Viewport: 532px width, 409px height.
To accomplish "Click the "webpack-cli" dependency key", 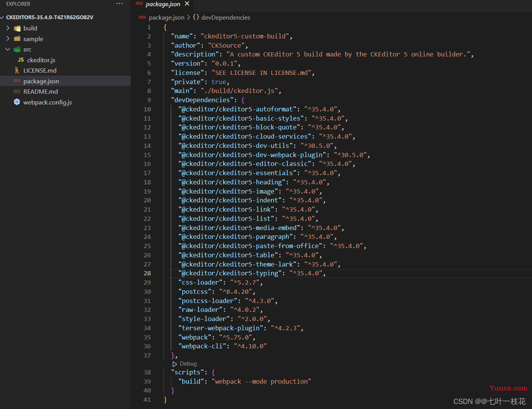I will [x=202, y=346].
